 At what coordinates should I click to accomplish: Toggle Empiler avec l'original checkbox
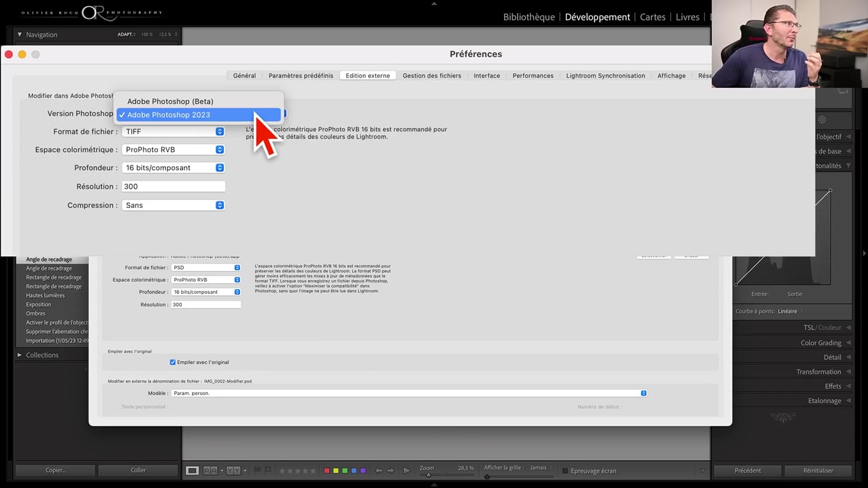(173, 362)
